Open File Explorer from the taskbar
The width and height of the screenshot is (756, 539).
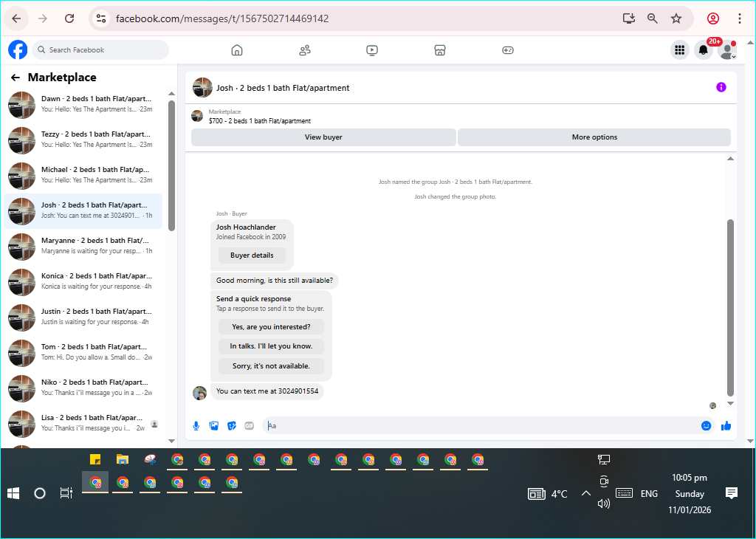[123, 459]
